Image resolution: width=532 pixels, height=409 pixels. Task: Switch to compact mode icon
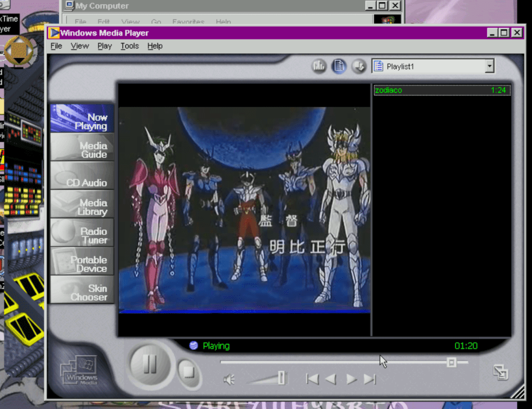pos(500,372)
